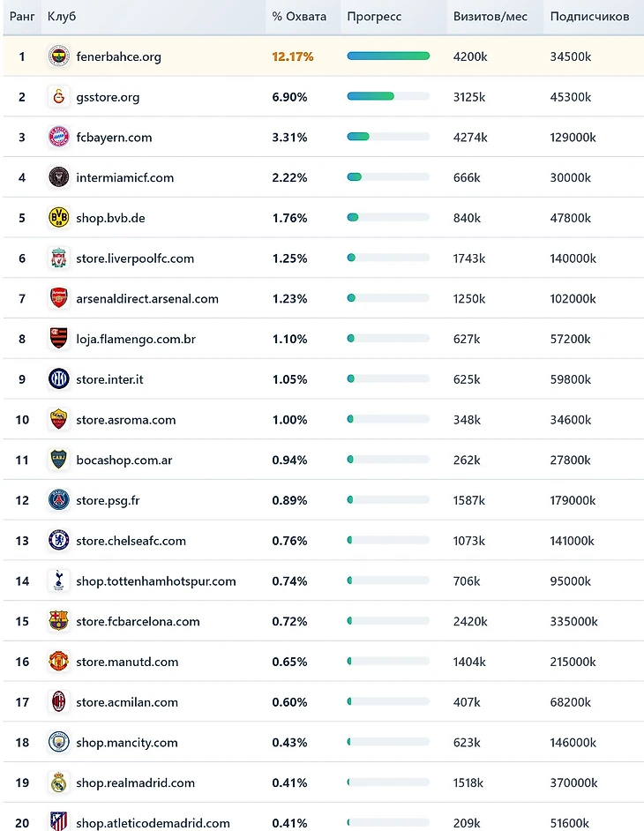Image resolution: width=644 pixels, height=831 pixels.
Task: Click the progress bar for fenerbahce.org
Action: click(x=388, y=56)
